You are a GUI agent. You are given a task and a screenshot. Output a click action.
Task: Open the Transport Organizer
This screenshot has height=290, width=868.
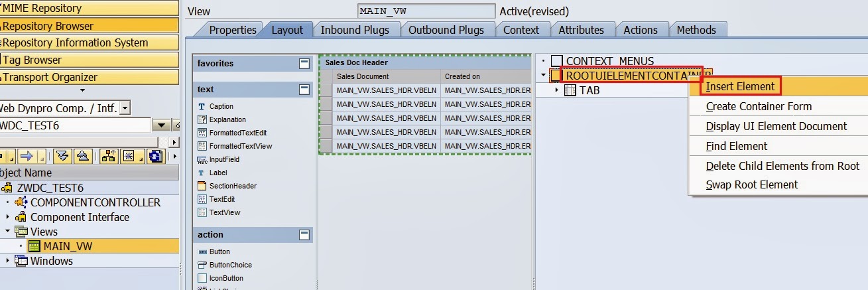coord(90,77)
